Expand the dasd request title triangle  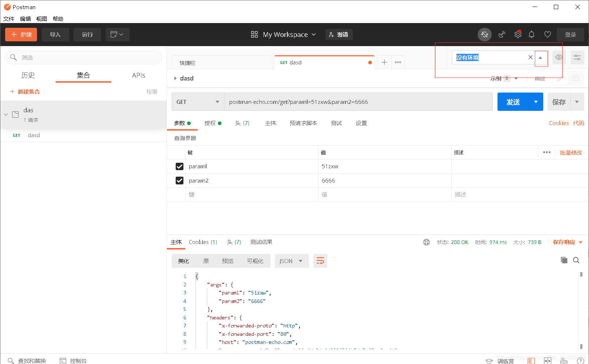click(x=175, y=78)
